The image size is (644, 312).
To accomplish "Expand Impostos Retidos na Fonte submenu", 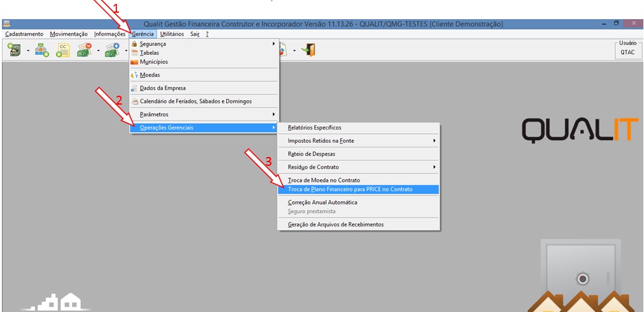I will [358, 141].
